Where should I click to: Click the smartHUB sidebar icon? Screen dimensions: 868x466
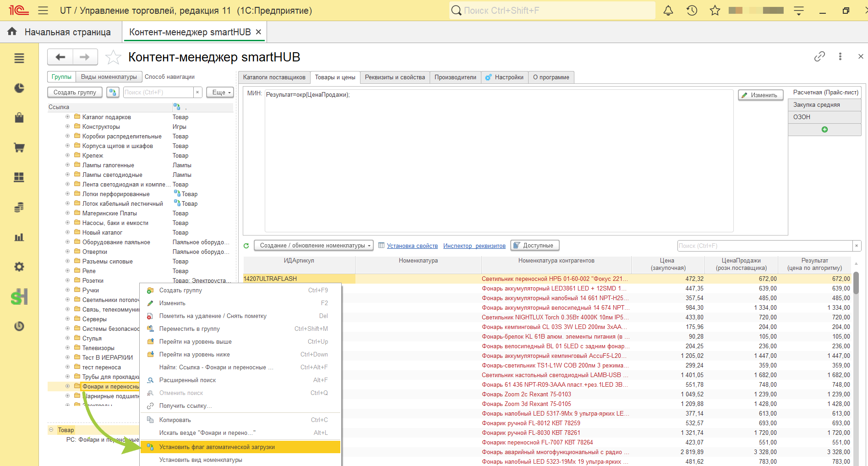pos(19,297)
